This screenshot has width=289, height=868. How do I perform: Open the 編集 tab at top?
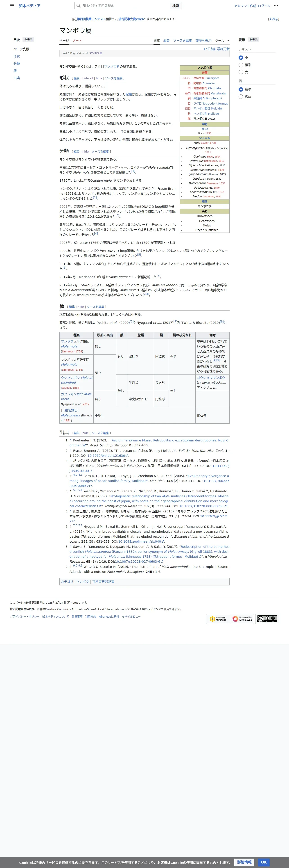(x=167, y=40)
